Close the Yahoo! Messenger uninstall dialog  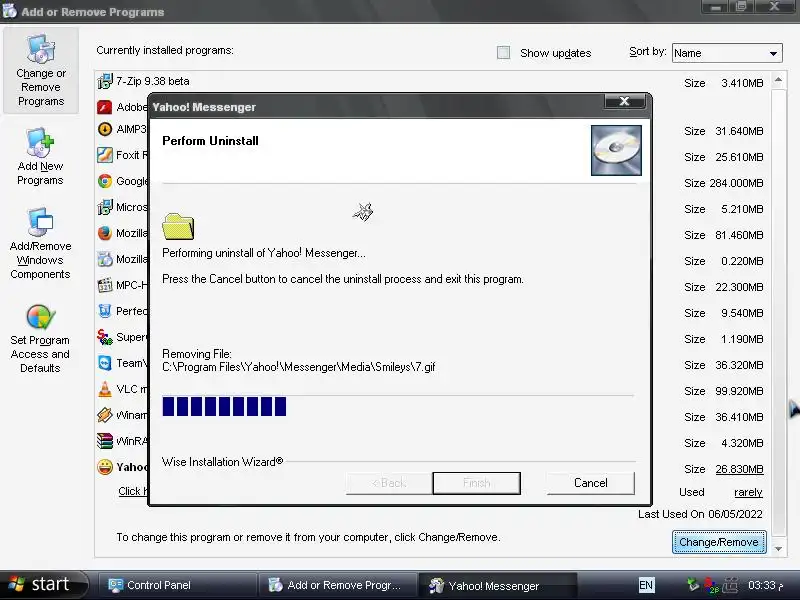click(x=624, y=102)
